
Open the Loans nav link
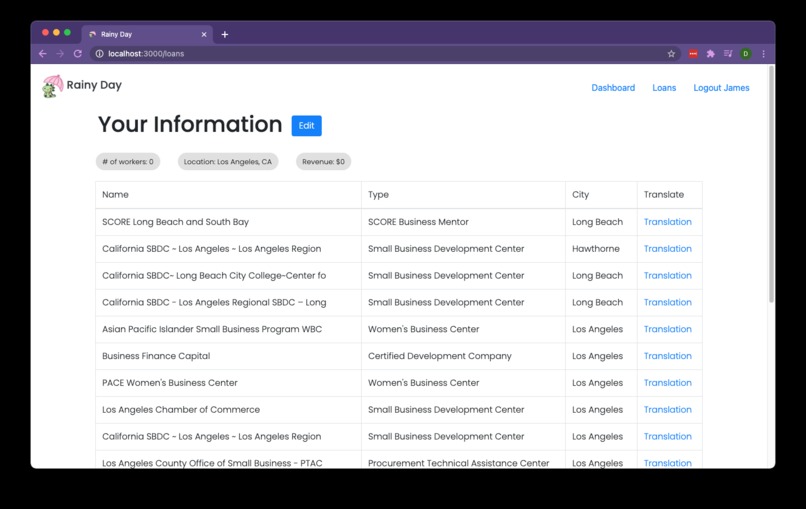(x=664, y=88)
